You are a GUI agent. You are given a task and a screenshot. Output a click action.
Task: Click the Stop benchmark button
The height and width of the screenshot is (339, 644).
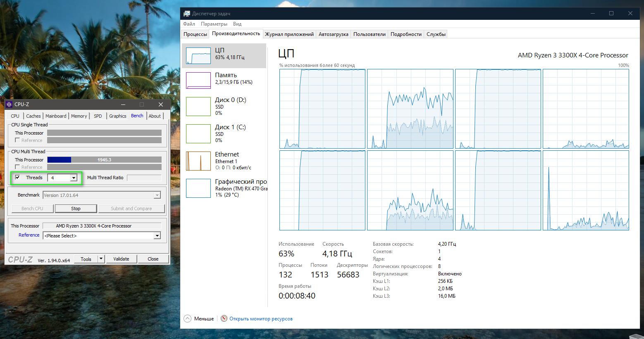coord(76,209)
